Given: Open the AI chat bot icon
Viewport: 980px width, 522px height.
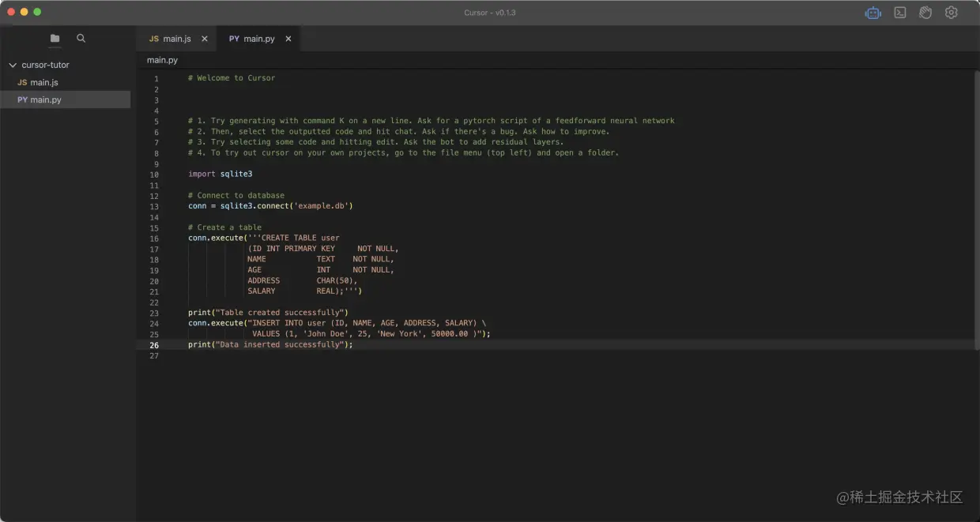Looking at the screenshot, I should (x=873, y=13).
